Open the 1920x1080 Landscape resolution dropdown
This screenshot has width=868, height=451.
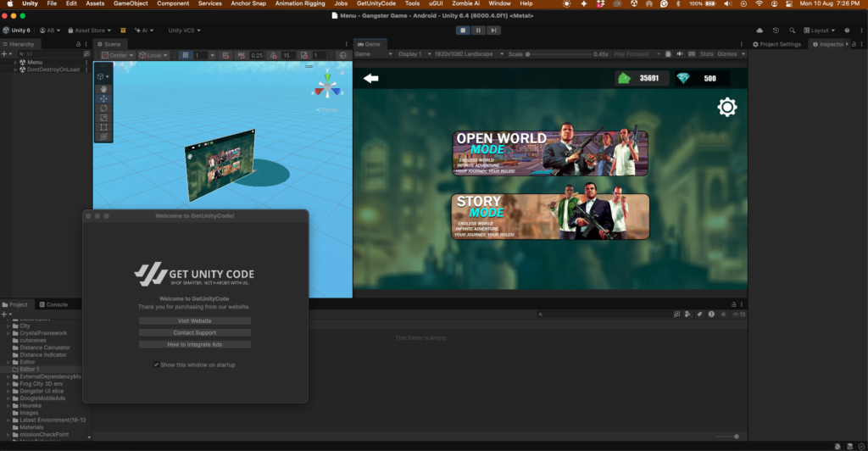(x=468, y=54)
